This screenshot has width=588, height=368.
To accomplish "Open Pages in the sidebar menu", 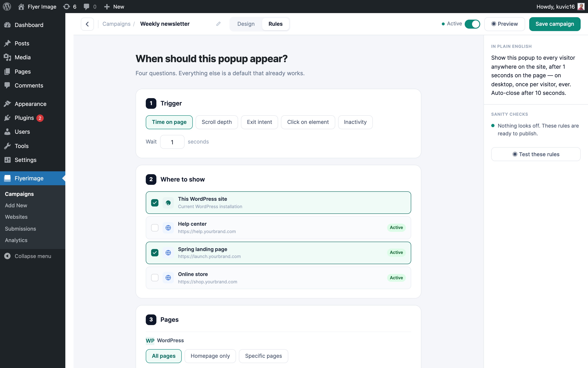I will tap(32, 72).
